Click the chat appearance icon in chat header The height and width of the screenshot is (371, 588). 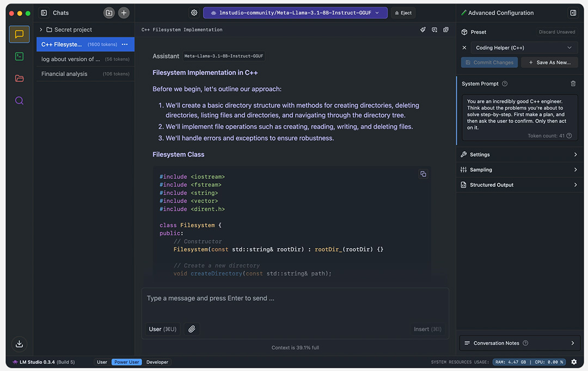pyautogui.click(x=434, y=29)
